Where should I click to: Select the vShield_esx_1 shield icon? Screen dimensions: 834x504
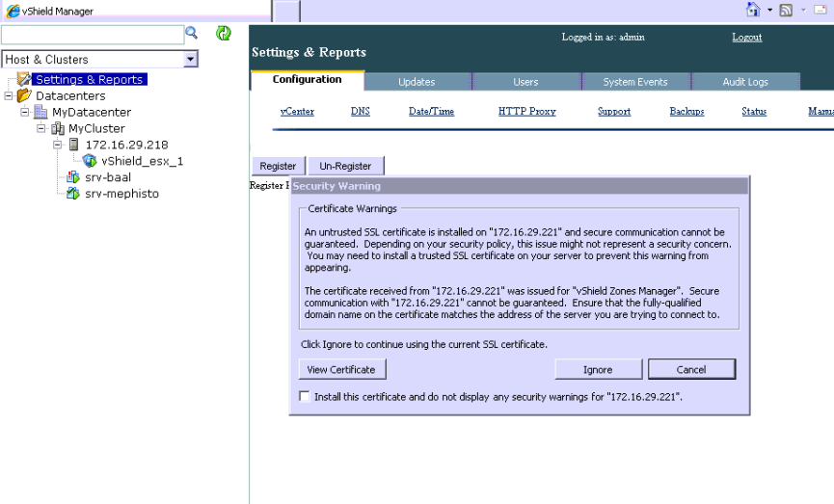(90, 161)
